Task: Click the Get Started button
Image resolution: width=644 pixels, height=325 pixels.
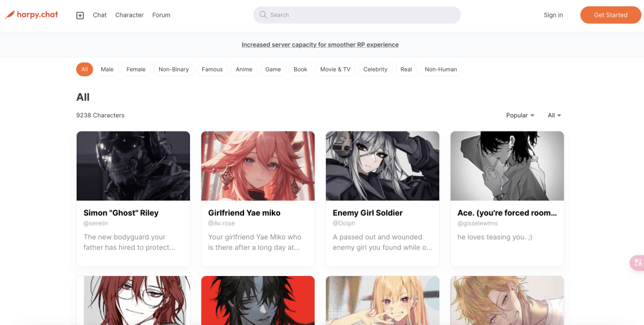Action: (x=611, y=15)
